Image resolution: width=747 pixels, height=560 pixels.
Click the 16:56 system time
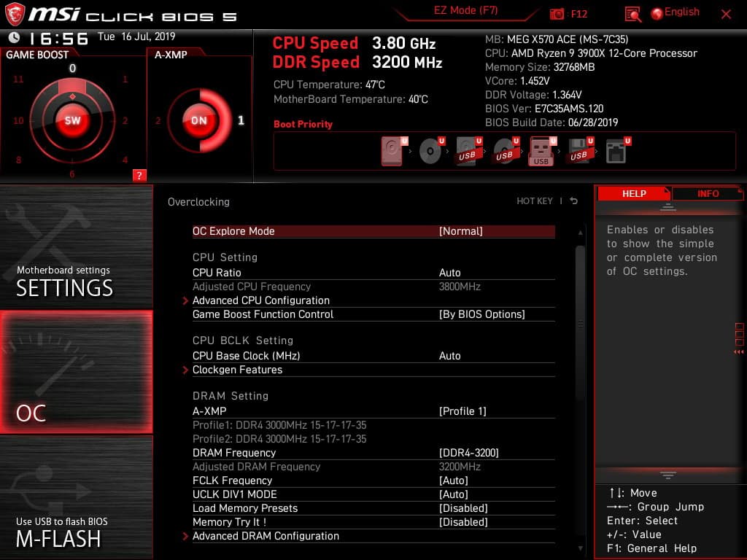click(58, 38)
